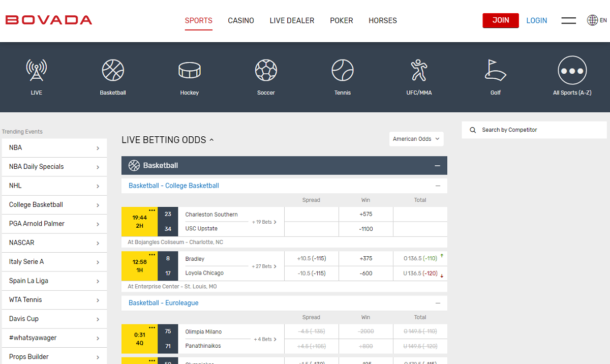Open Props Builder
The image size is (610, 364).
click(53, 356)
